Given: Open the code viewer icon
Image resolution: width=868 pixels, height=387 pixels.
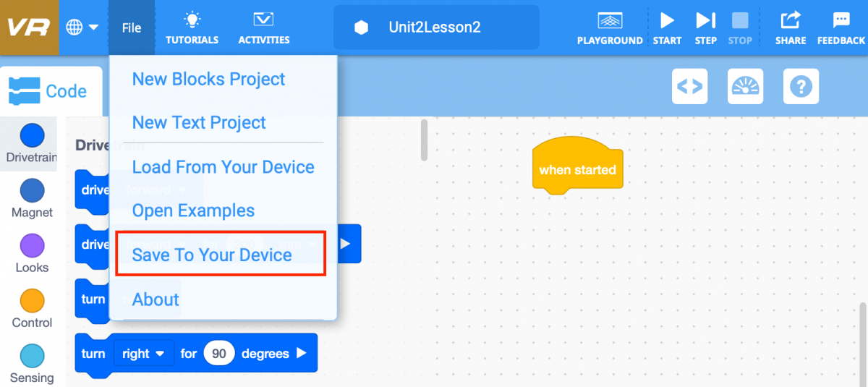Looking at the screenshot, I should (x=689, y=87).
